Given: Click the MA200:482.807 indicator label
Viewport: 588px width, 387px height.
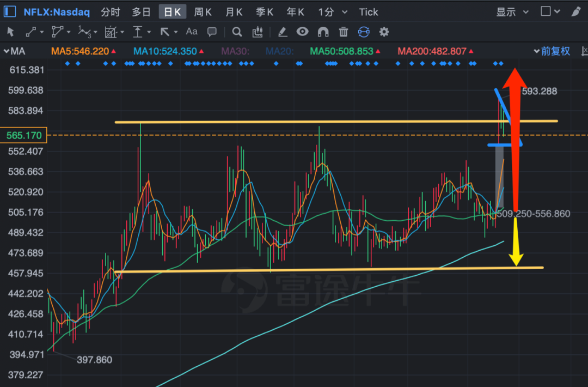Looking at the screenshot, I should click(432, 51).
